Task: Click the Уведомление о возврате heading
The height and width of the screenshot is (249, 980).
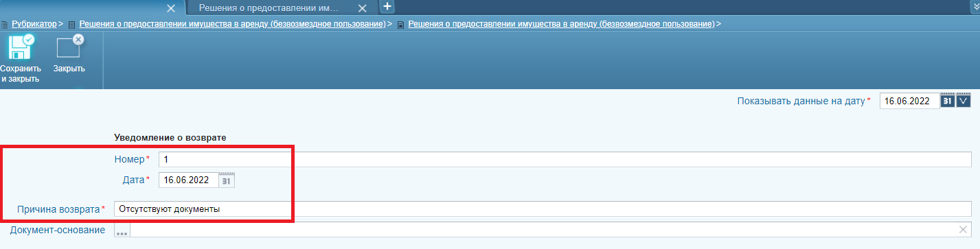Action: (170, 138)
